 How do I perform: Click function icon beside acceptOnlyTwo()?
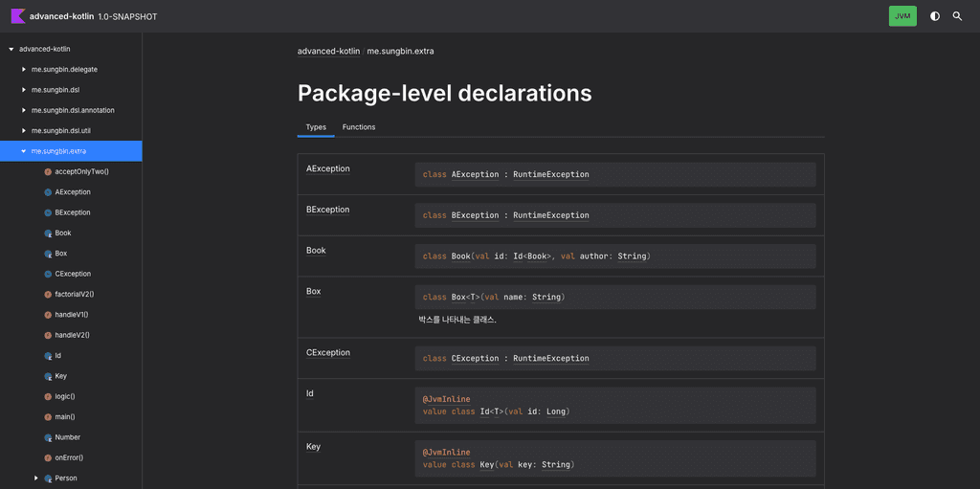click(48, 172)
